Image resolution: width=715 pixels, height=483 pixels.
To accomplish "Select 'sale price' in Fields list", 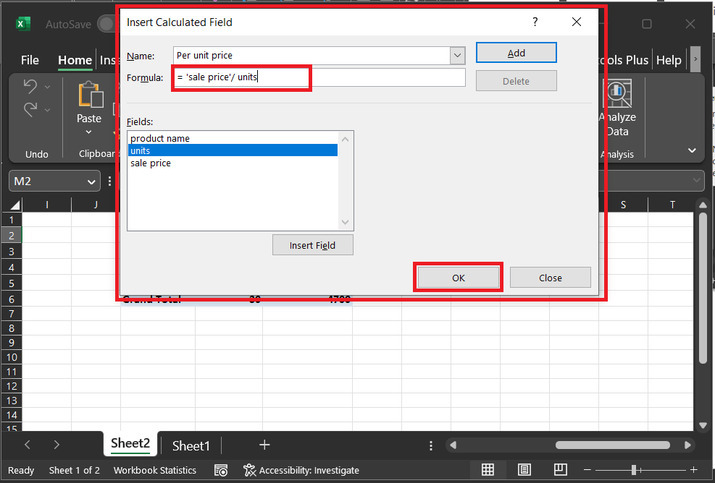I will [x=233, y=163].
